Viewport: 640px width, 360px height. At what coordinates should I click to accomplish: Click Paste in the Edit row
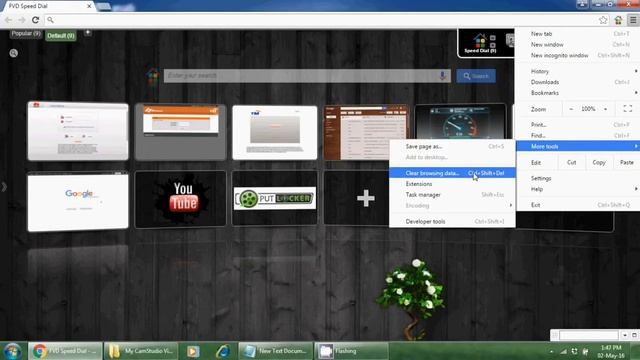(x=627, y=162)
